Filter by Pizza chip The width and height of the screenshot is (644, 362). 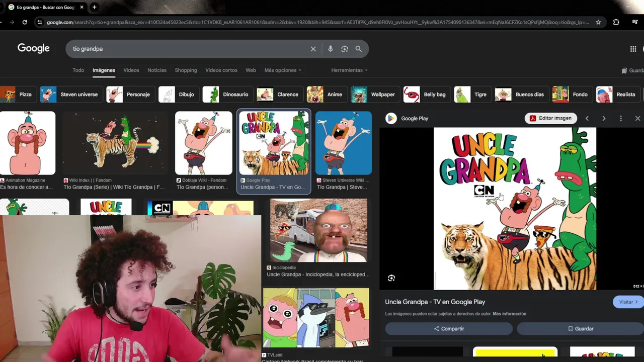click(18, 95)
